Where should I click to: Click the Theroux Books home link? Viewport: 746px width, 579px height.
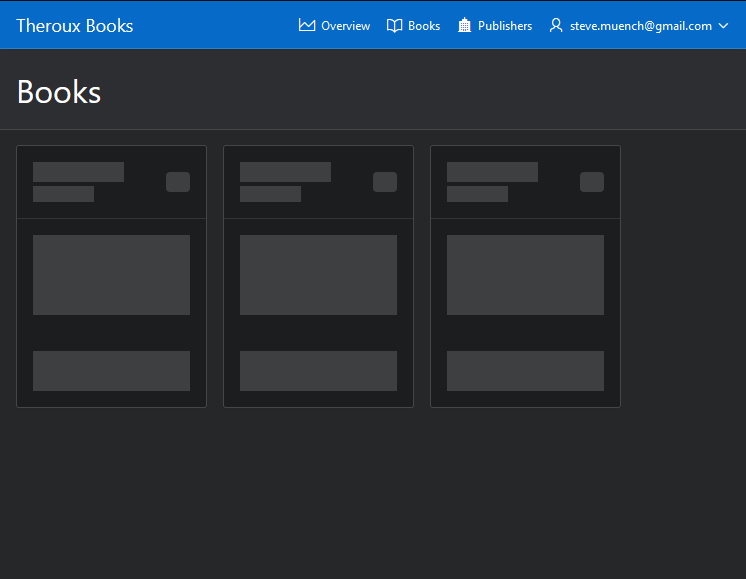[75, 26]
